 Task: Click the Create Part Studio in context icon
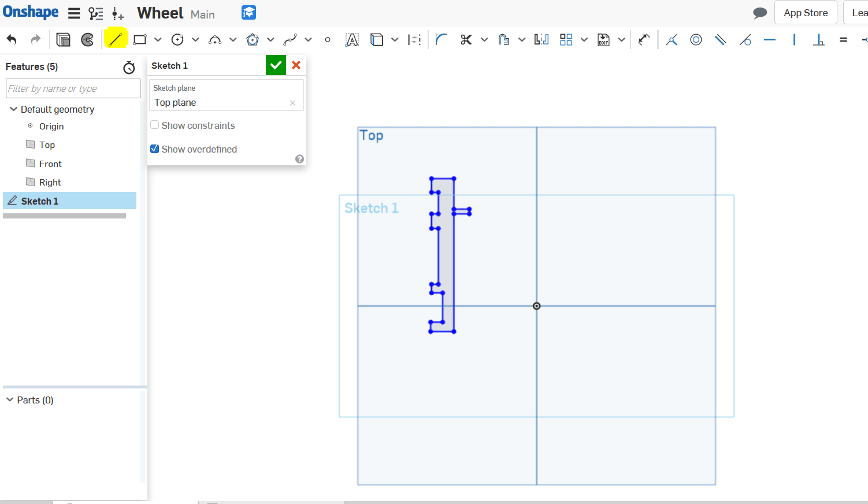(x=63, y=39)
